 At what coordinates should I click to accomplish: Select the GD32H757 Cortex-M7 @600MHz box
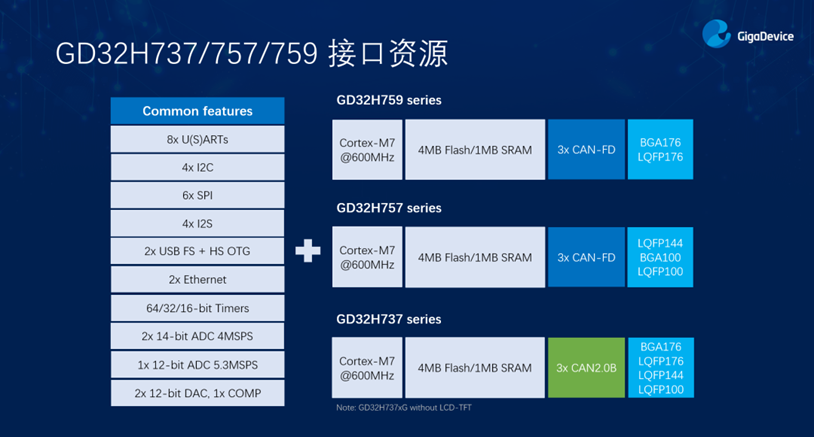pos(365,257)
